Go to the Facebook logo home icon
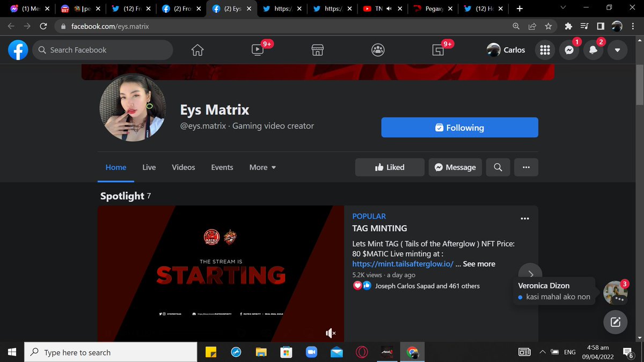644x362 pixels. 18,50
